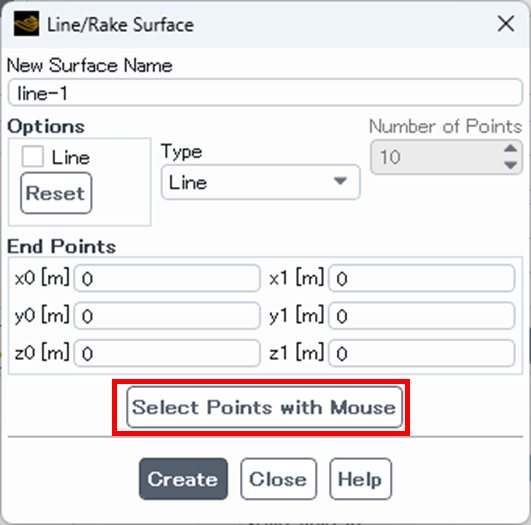Image resolution: width=531 pixels, height=525 pixels.
Task: Click the x0 [m] input field
Action: 167,278
